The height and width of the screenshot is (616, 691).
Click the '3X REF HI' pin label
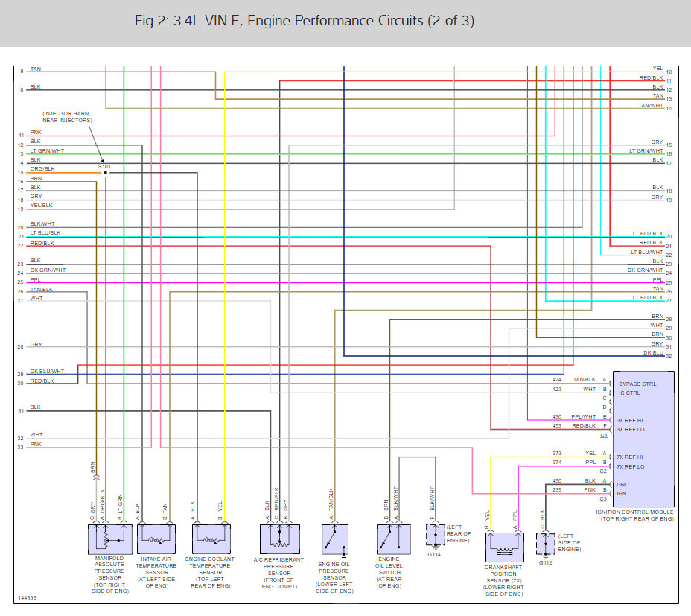click(x=629, y=421)
